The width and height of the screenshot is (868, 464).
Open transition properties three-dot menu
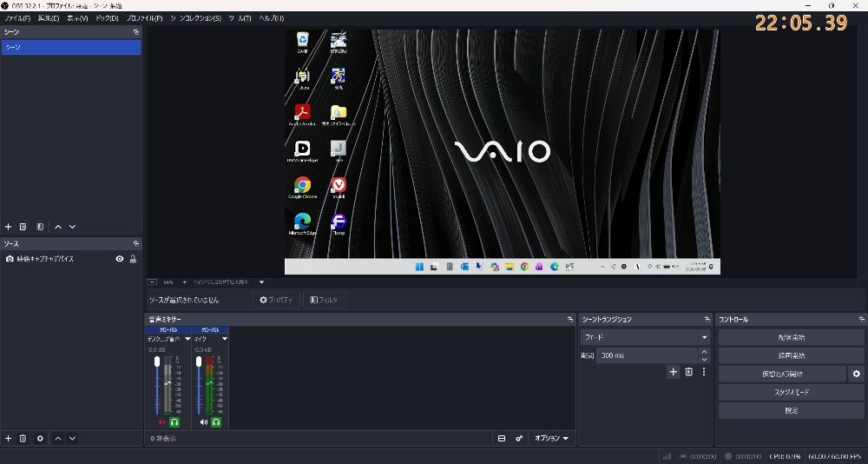click(704, 372)
